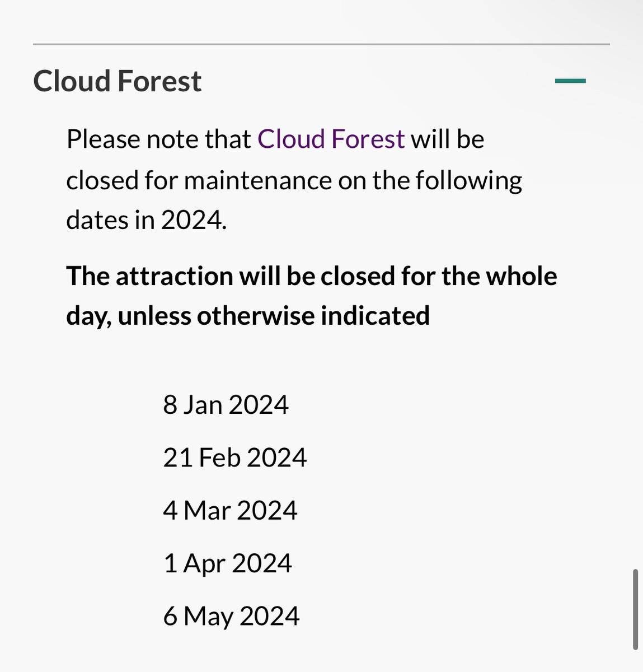Click the word "following" in the paragraph

pyautogui.click(x=468, y=181)
